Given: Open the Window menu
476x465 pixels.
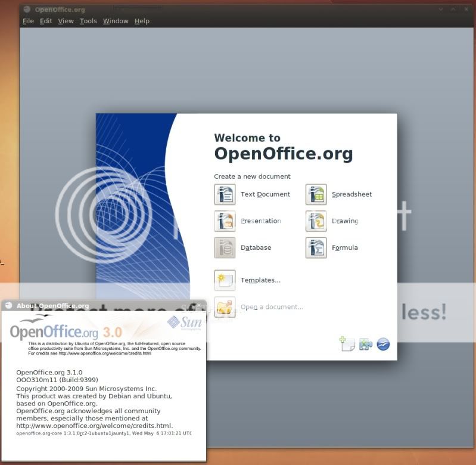Looking at the screenshot, I should pyautogui.click(x=116, y=21).
